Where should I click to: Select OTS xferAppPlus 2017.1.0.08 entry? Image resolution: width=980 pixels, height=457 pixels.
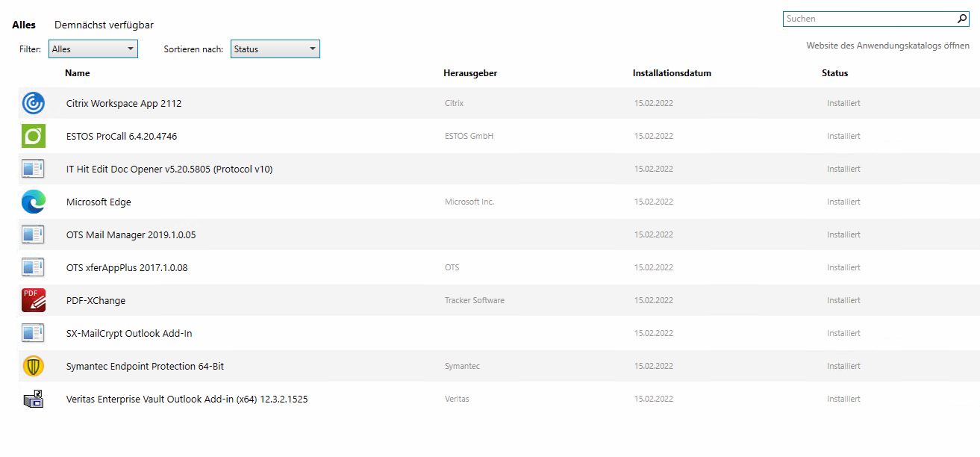pyautogui.click(x=127, y=267)
